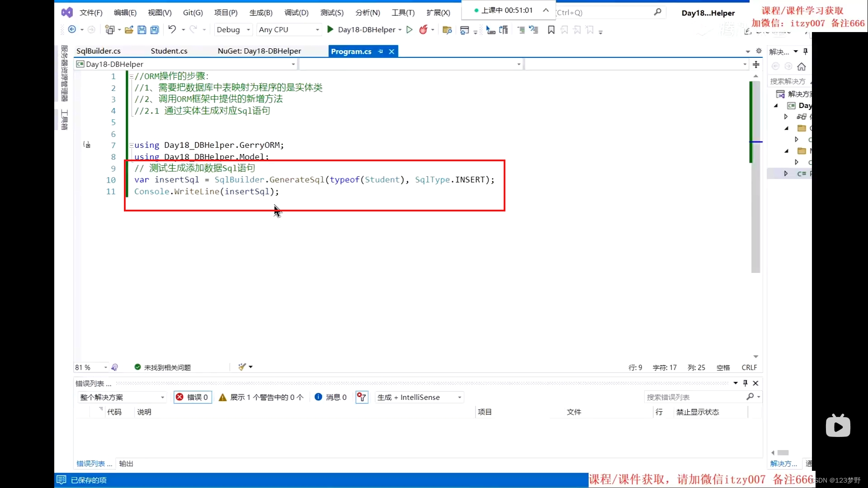Select the Student.cs tab
Screen dimensions: 868x488
tap(169, 51)
